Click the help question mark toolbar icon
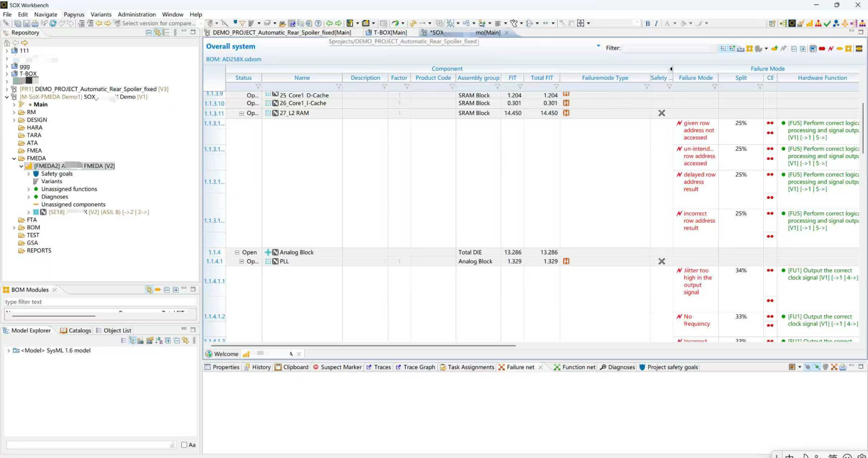868x458 pixels. coord(318,23)
